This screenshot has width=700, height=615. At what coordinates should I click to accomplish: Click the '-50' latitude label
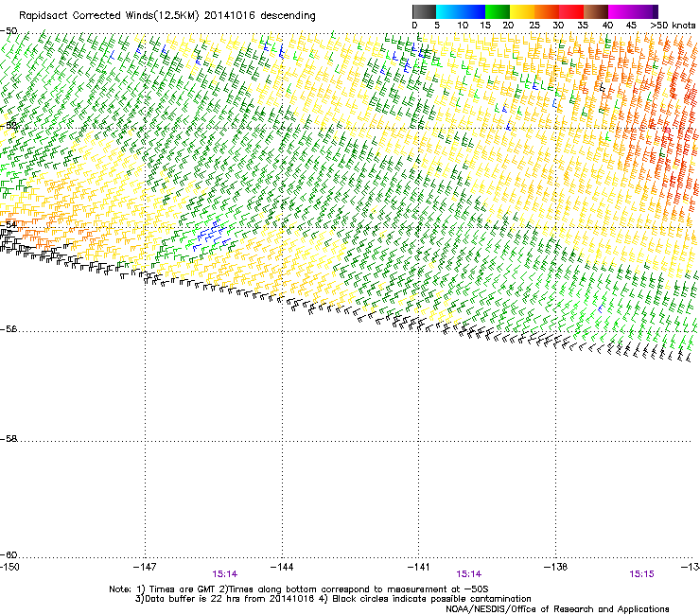(x=9, y=31)
